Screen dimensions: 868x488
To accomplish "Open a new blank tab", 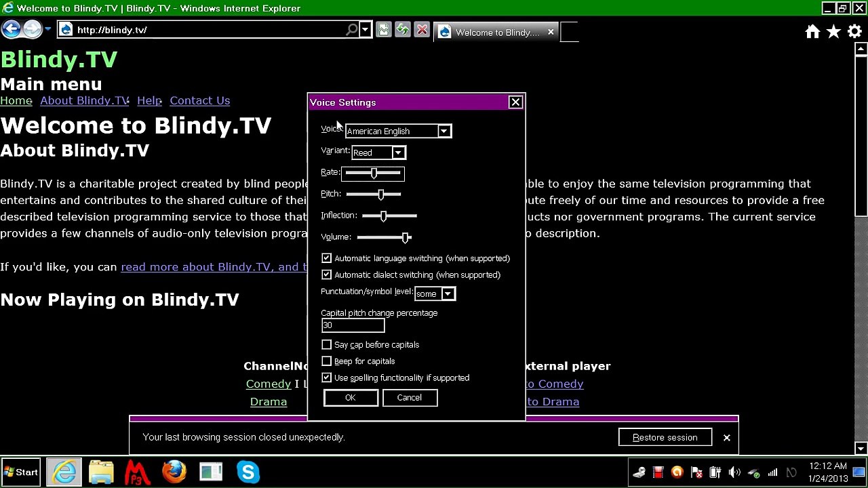I will click(x=570, y=32).
